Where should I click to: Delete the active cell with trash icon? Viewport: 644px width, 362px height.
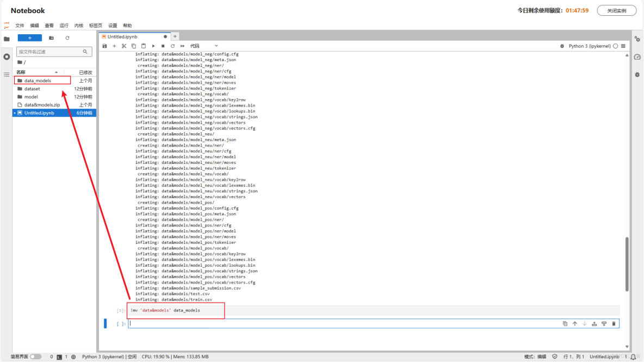pos(614,324)
